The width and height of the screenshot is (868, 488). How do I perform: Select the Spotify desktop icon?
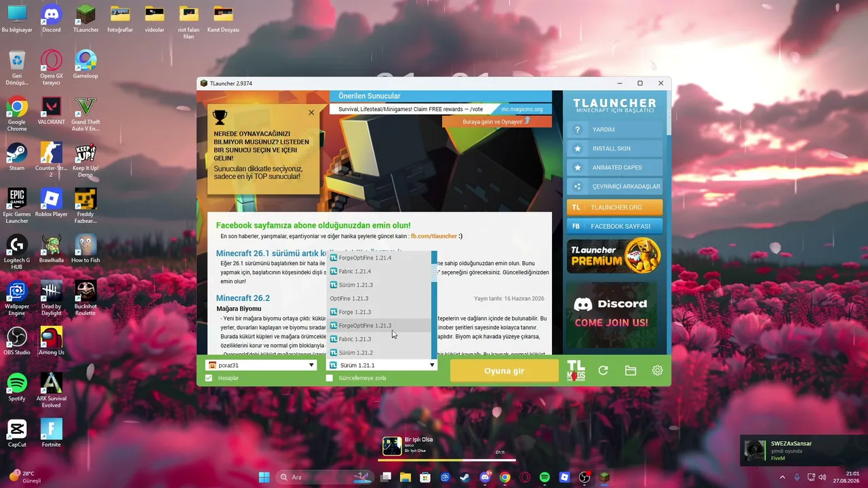17,387
